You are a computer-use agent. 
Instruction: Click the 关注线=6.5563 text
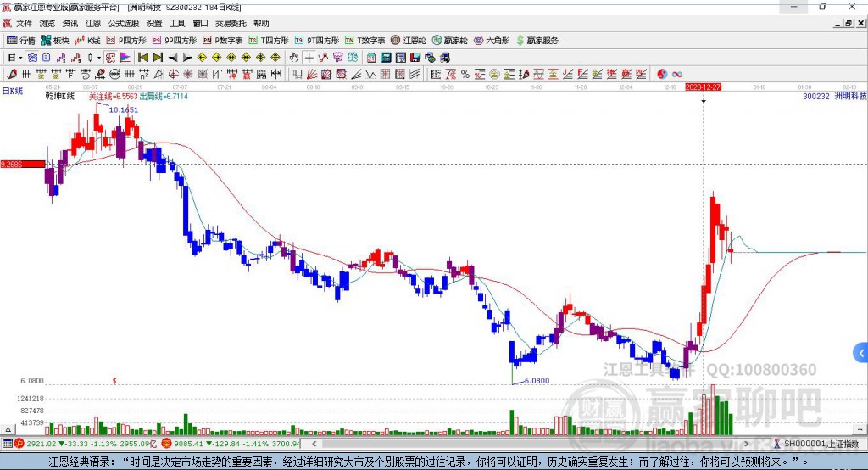tap(113, 96)
